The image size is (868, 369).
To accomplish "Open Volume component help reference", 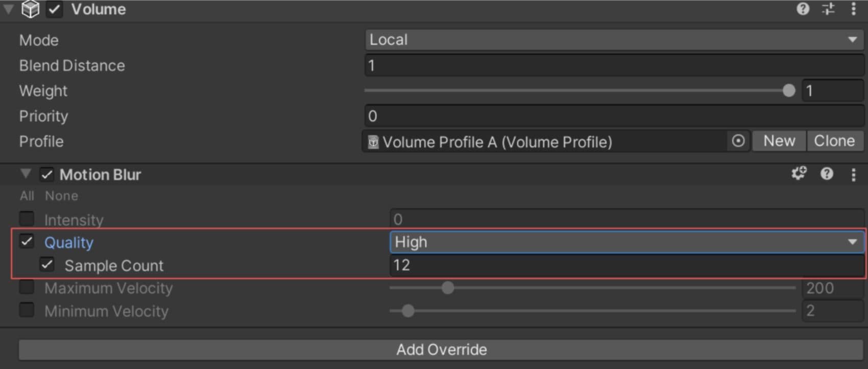I will tap(803, 9).
